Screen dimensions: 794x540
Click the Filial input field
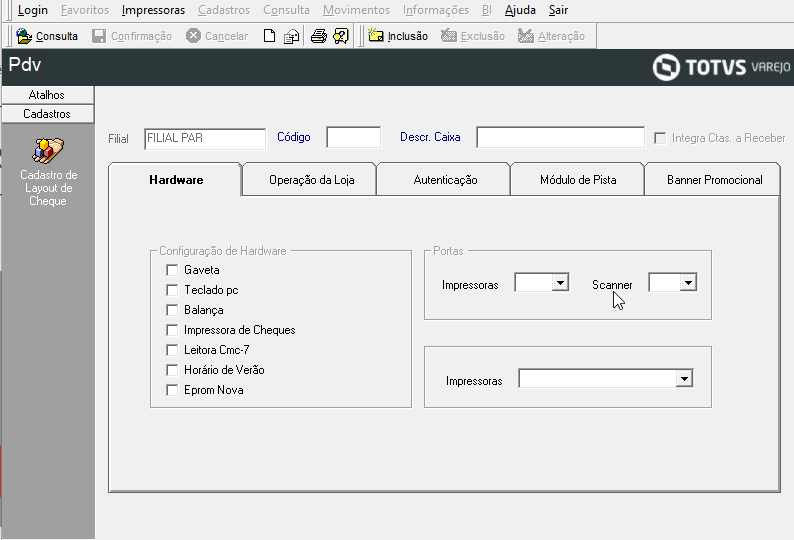205,139
